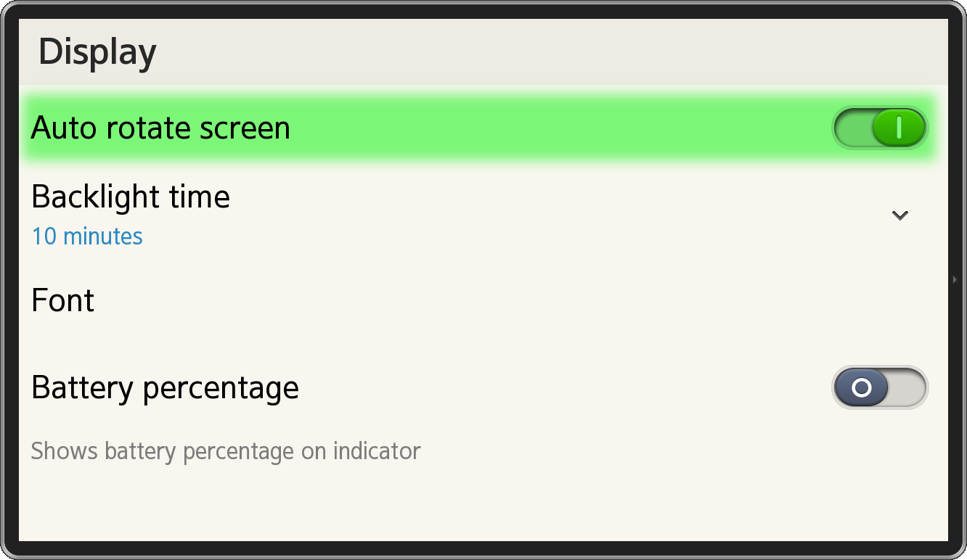Select the 10 minutes backlight value
This screenshot has width=967, height=560.
coord(87,236)
